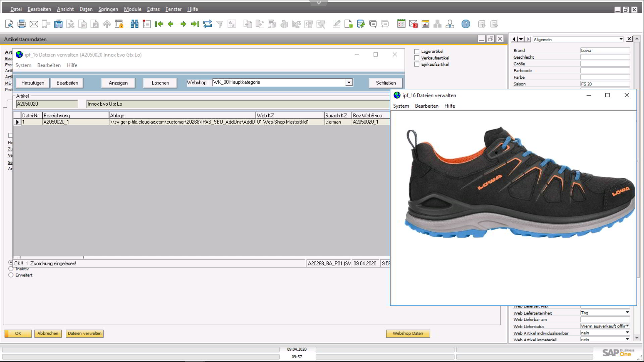
Task: Tick the Verkaufsartikel checkbox
Action: pyautogui.click(x=417, y=58)
